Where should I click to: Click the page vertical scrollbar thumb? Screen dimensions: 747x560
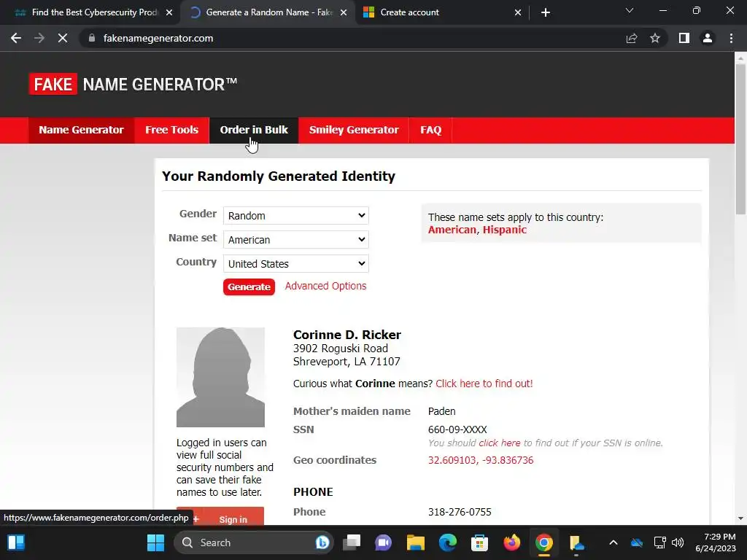[x=740, y=138]
